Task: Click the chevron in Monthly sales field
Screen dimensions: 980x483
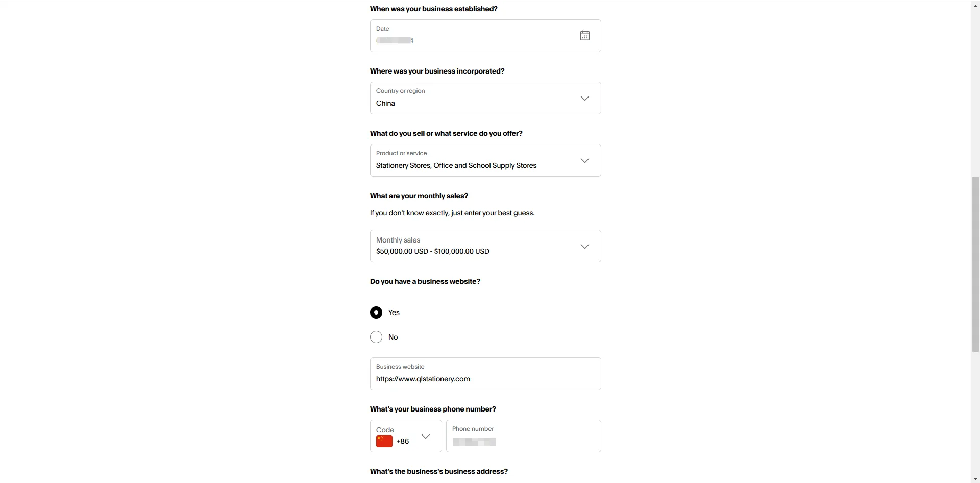Action: click(585, 246)
